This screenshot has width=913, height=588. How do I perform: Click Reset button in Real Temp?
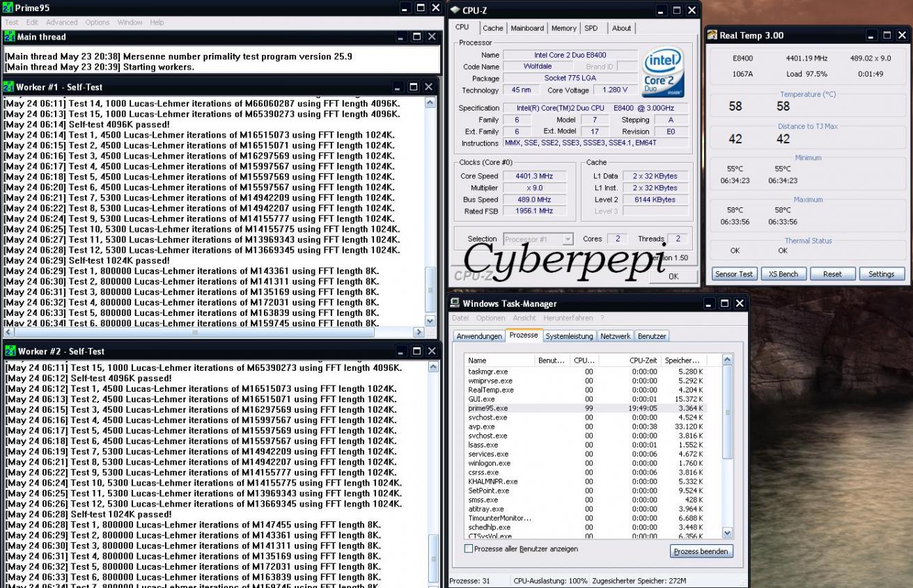pos(832,274)
